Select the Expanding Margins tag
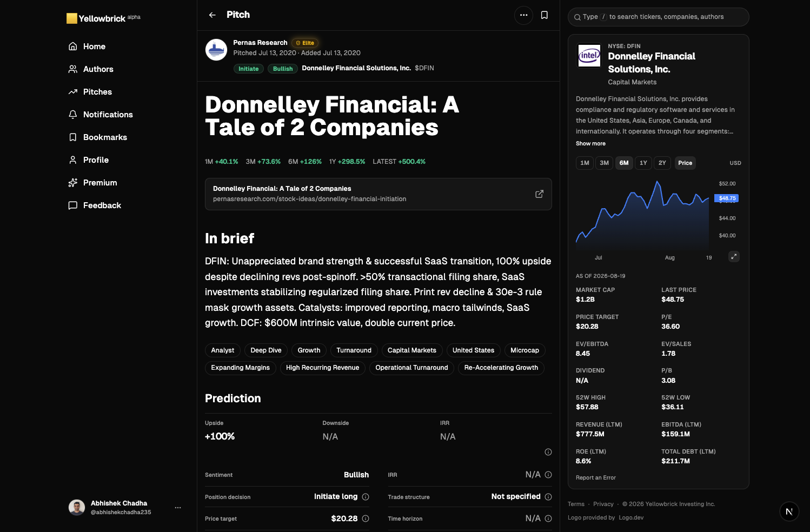 pos(241,368)
